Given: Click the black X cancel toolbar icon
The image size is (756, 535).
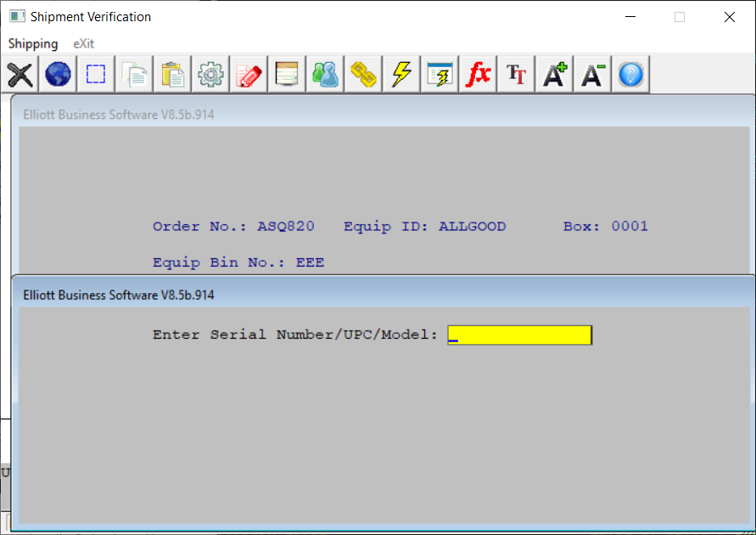Looking at the screenshot, I should [20, 74].
